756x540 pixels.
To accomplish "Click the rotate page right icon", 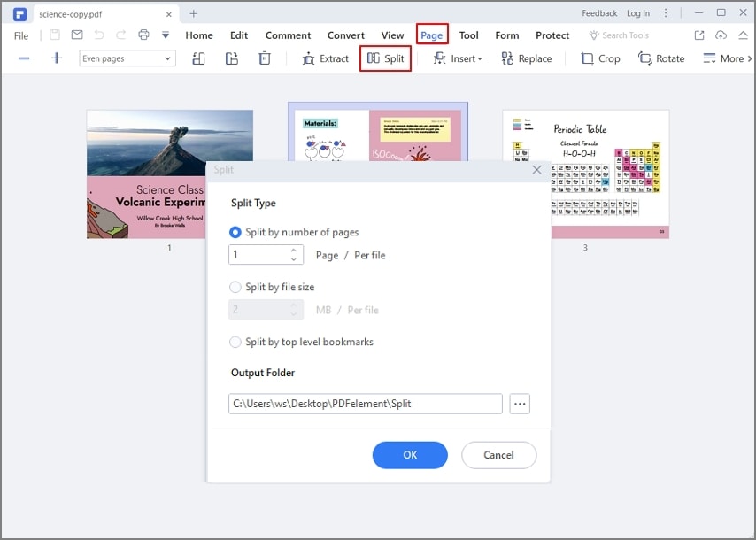I will pyautogui.click(x=232, y=58).
